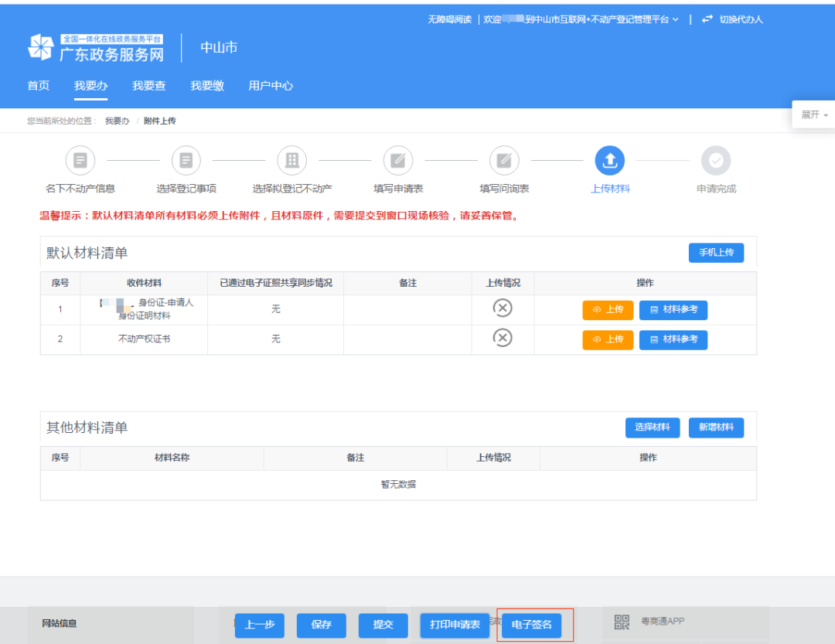
Task: Click the 上传材料 upload step icon
Action: click(x=609, y=160)
